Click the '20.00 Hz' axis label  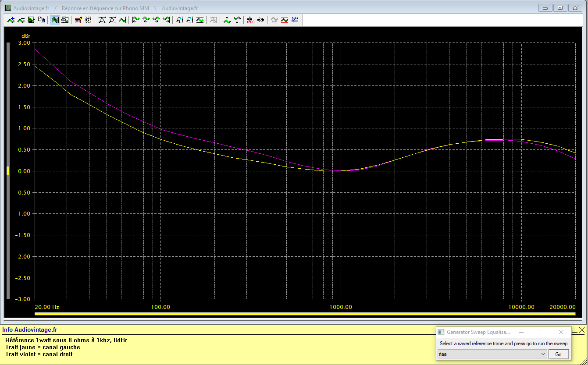pyautogui.click(x=47, y=307)
